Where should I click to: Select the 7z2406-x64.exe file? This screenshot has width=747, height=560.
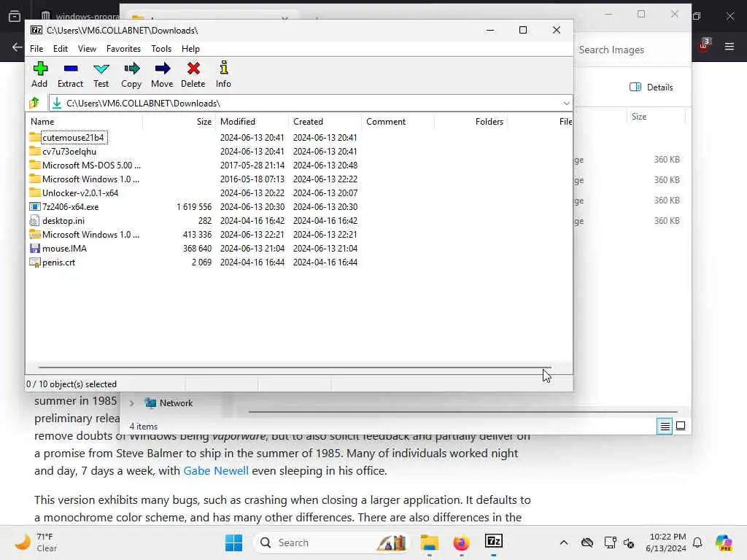tap(71, 206)
